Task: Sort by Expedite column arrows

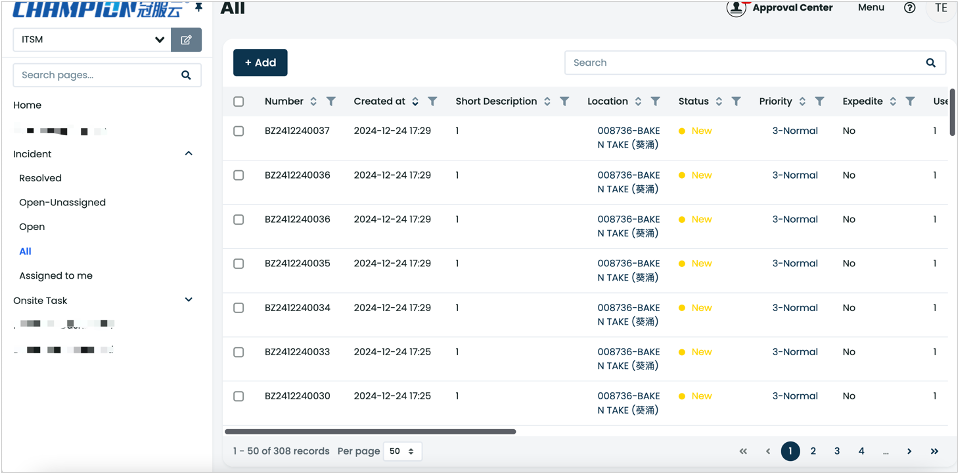Action: point(893,101)
